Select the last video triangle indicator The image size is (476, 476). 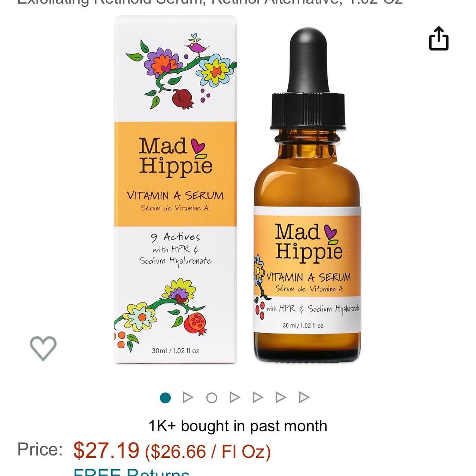(304, 398)
